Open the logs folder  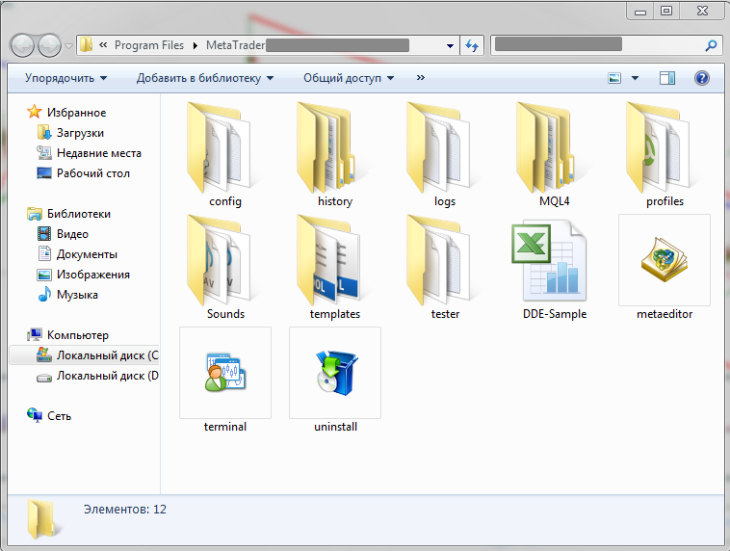[x=445, y=154]
